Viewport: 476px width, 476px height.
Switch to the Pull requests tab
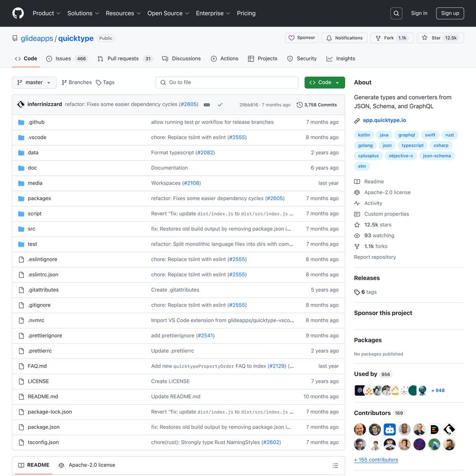(125, 59)
